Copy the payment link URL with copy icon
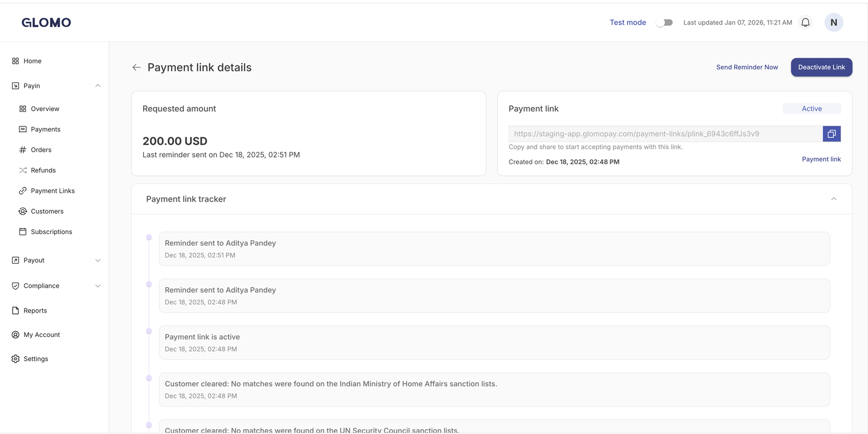Screen dimensions: 868x434 (831, 134)
